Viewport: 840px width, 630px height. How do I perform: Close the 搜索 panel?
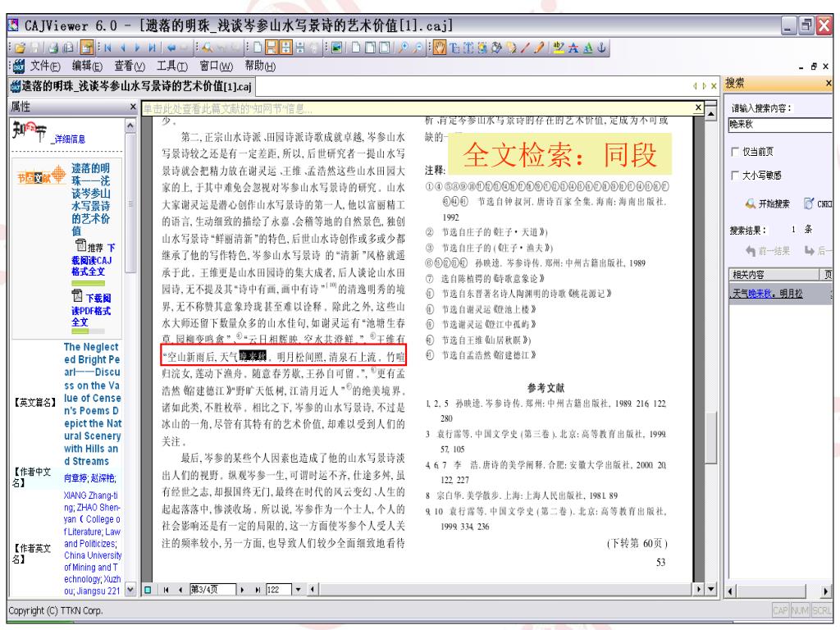(x=829, y=83)
